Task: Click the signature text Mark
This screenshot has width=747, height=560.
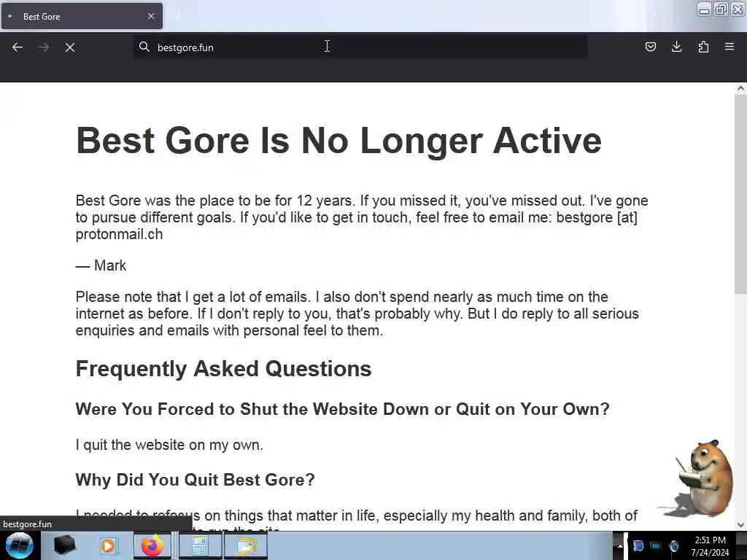Action: tap(110, 265)
